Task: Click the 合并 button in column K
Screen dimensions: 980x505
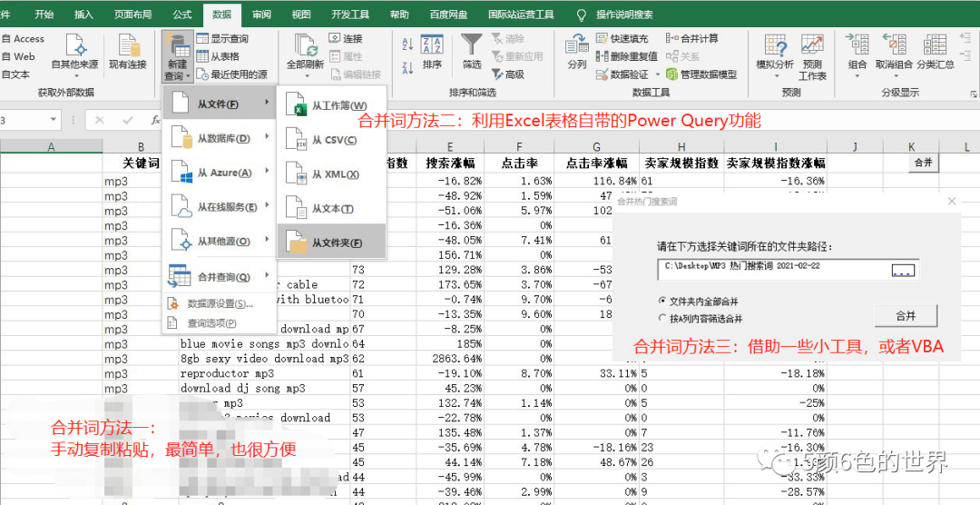Action: coord(923,162)
